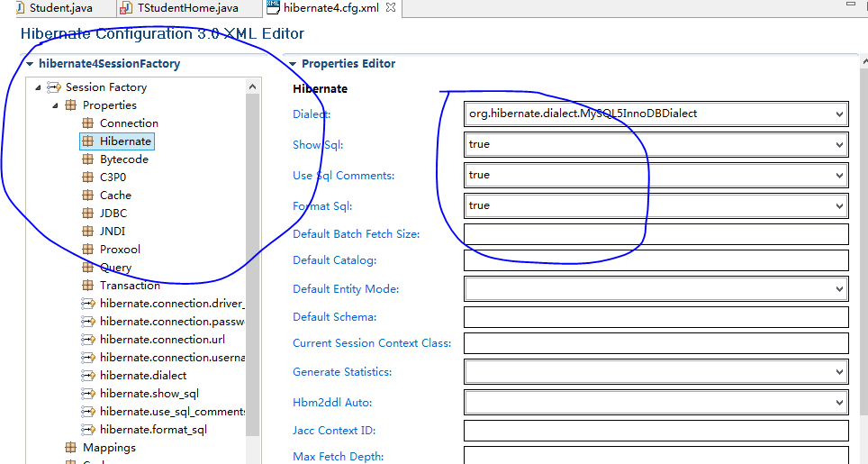Collapse the Properties Editor section

click(293, 64)
